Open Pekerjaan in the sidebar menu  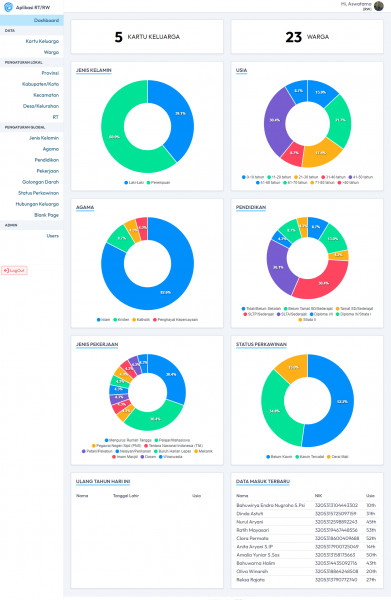[48, 171]
